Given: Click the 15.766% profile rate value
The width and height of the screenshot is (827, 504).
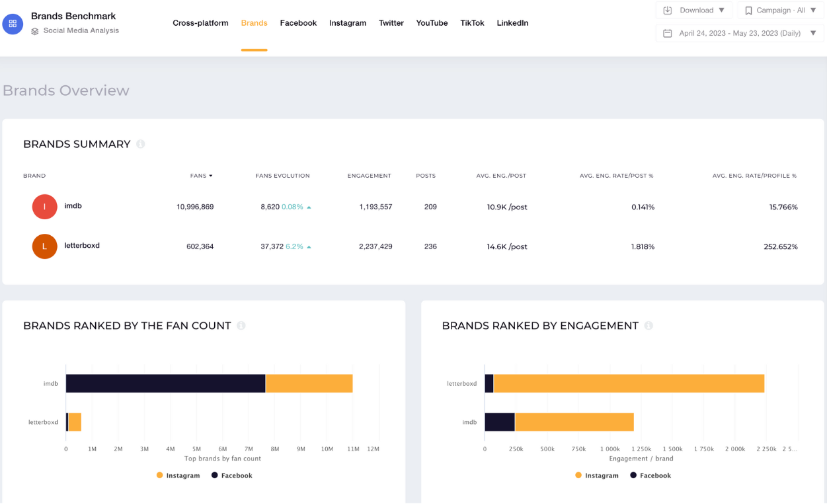Looking at the screenshot, I should (x=783, y=207).
